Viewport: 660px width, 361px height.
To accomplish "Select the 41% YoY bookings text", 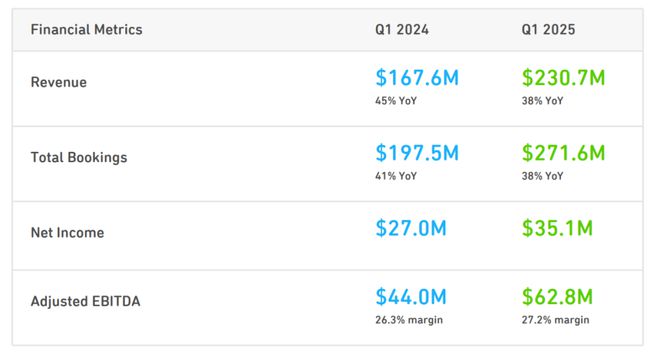I will click(396, 176).
